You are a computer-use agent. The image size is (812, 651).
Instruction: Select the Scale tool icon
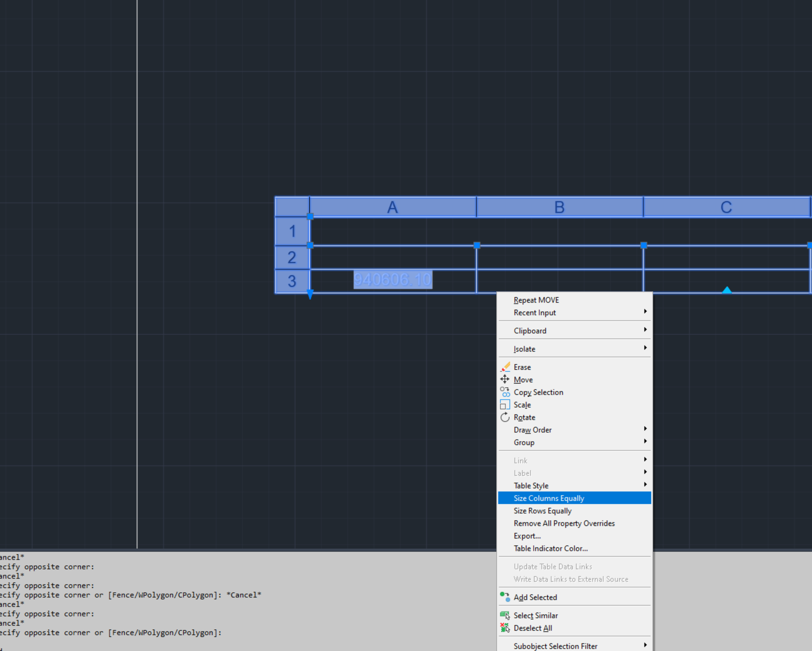coord(505,404)
